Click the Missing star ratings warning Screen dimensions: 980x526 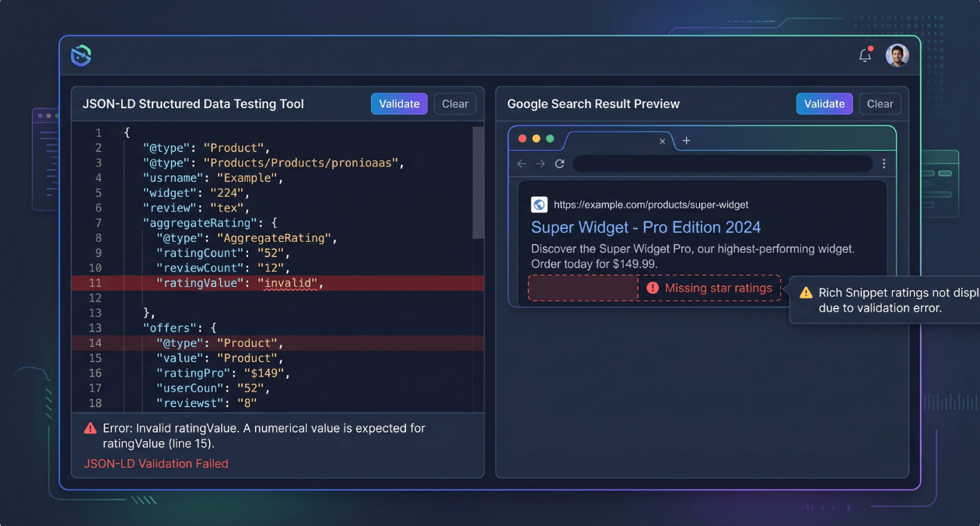tap(708, 288)
